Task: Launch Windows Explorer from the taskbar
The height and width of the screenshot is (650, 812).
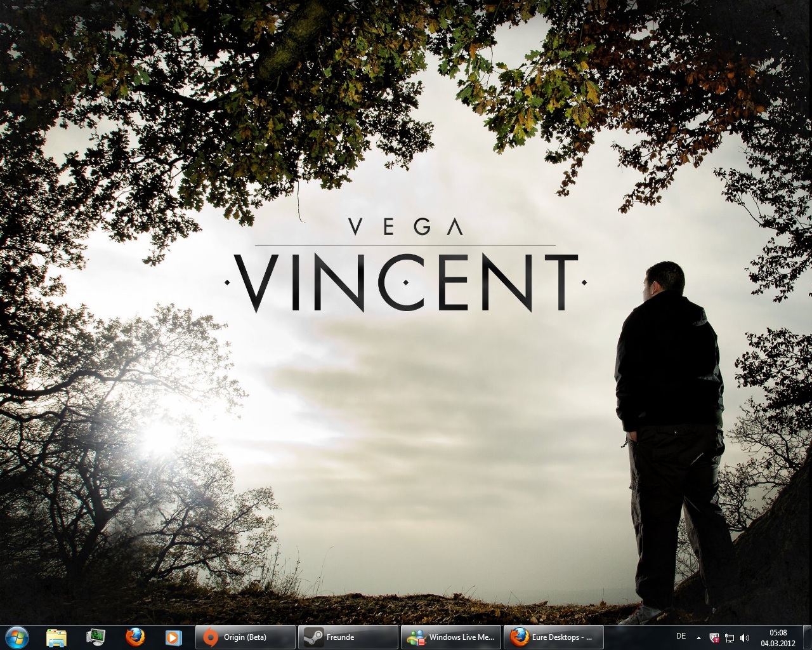Action: [x=56, y=637]
